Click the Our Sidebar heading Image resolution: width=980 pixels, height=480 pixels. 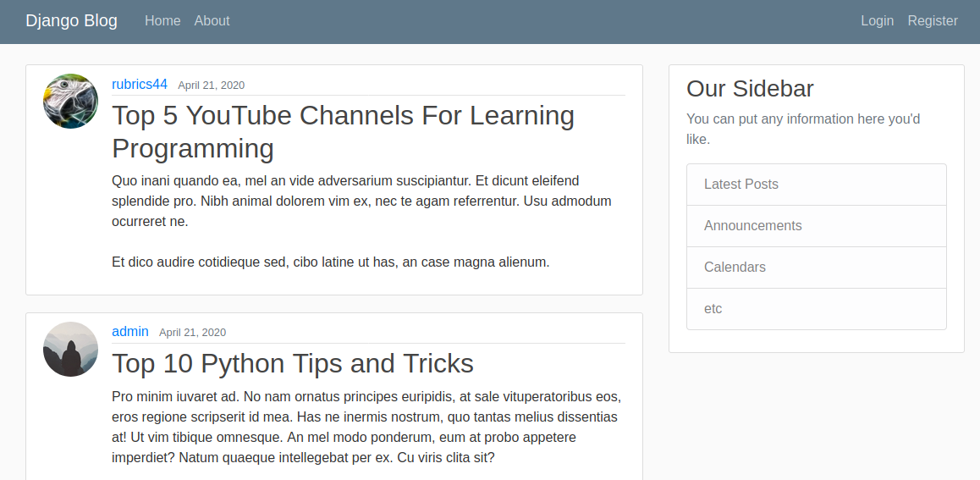coord(750,88)
